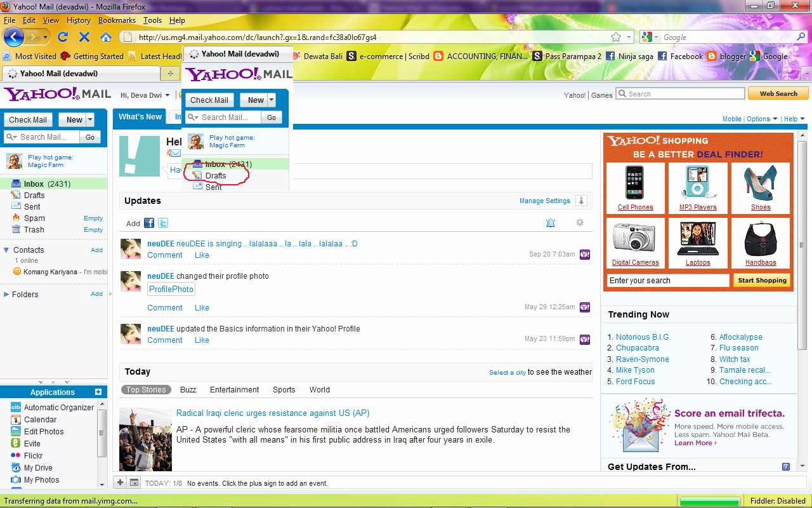The height and width of the screenshot is (508, 812).
Task: Click the Web Search button
Action: tap(778, 93)
